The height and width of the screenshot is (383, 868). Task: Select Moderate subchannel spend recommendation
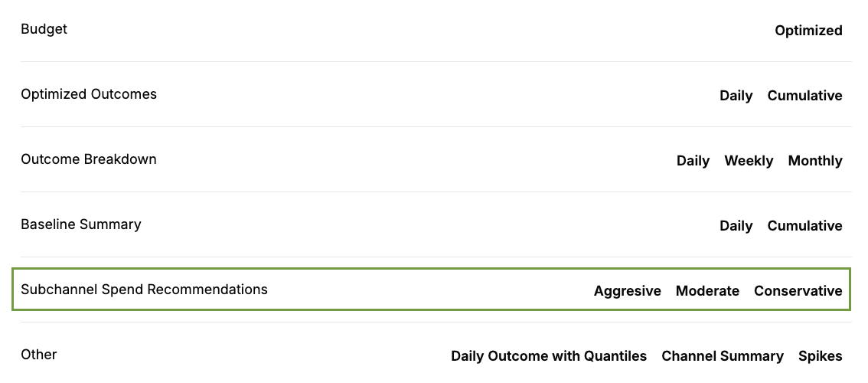[707, 291]
